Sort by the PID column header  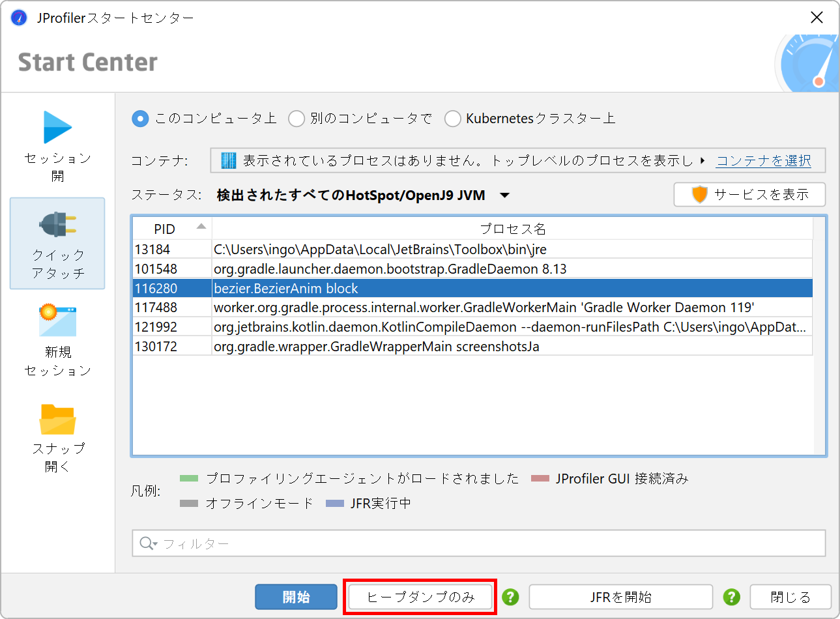click(x=172, y=229)
